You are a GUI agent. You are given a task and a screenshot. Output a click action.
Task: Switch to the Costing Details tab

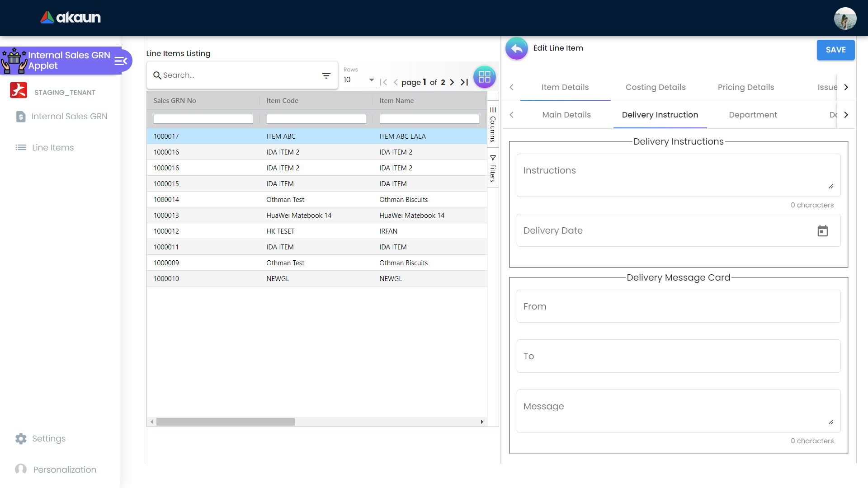coord(655,87)
